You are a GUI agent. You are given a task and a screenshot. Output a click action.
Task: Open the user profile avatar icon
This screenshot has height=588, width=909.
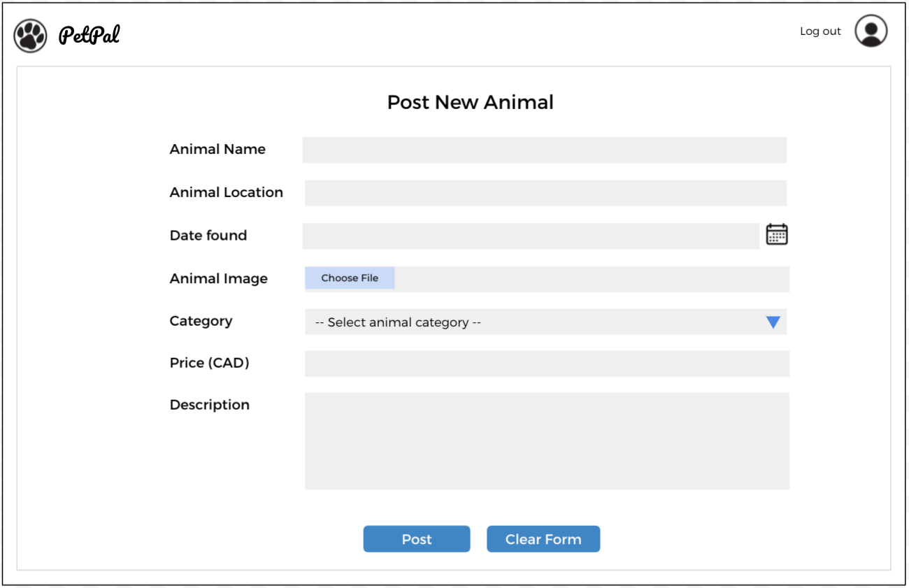[x=871, y=31]
